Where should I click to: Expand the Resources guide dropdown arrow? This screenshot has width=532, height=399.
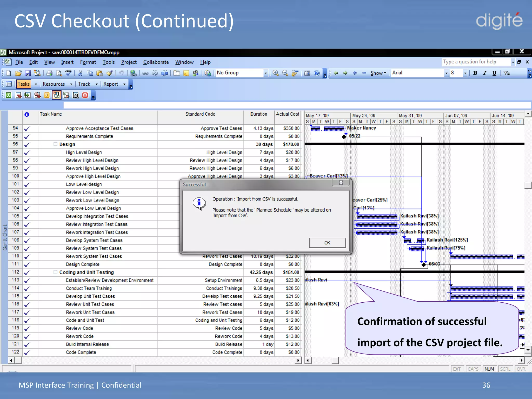coord(71,84)
